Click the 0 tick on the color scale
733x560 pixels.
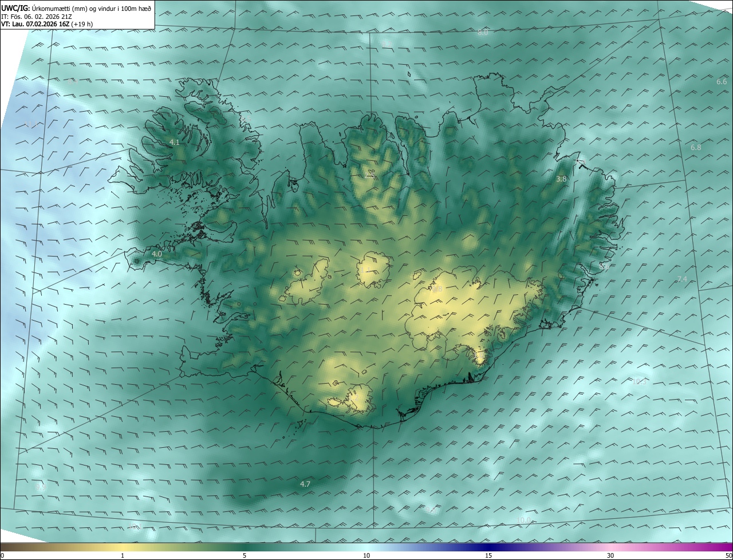[2, 556]
